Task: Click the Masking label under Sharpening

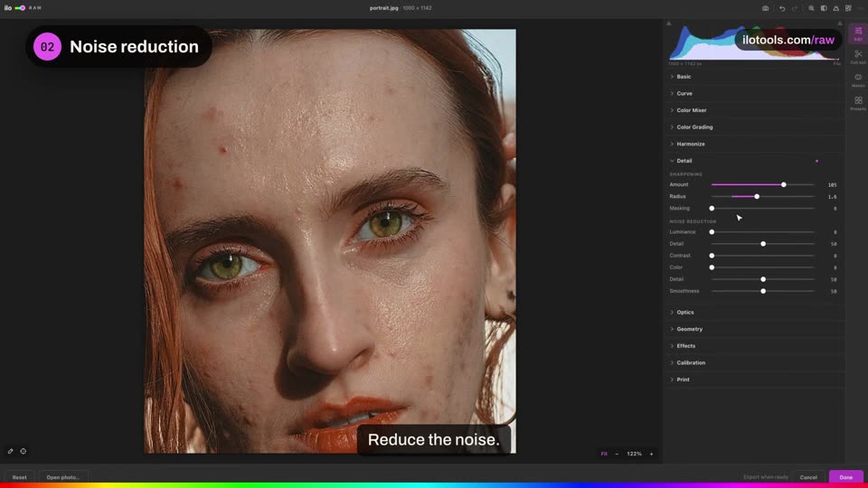Action: [x=679, y=209]
